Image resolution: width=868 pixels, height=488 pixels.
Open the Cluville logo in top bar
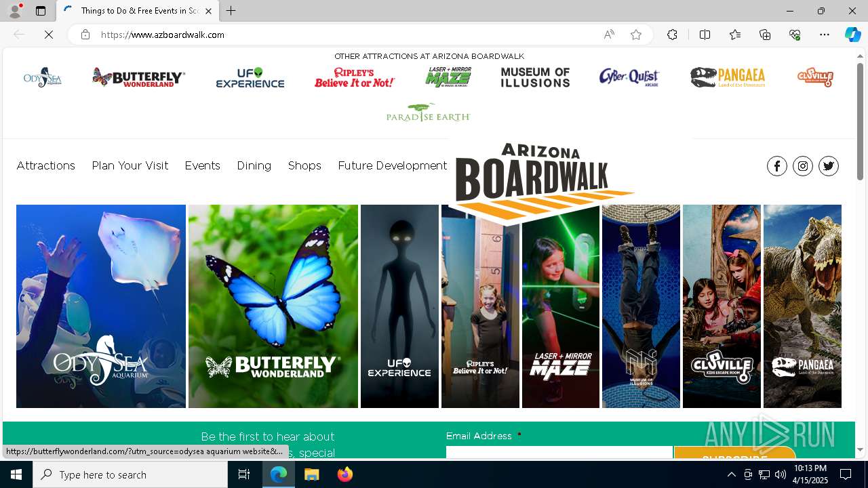tap(815, 77)
